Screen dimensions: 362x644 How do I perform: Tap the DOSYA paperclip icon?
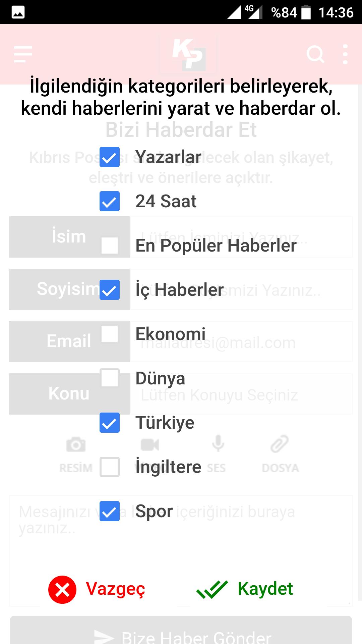[x=280, y=444]
